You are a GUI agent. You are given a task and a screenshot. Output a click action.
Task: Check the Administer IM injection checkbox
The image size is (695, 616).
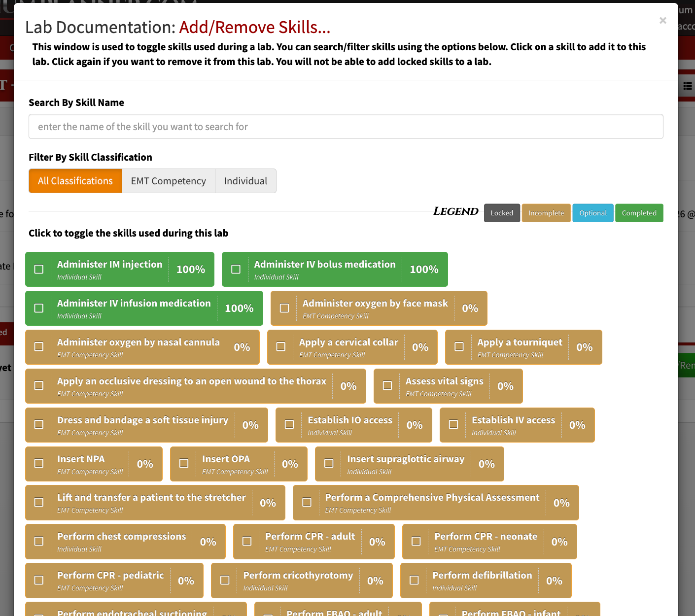[x=39, y=269]
